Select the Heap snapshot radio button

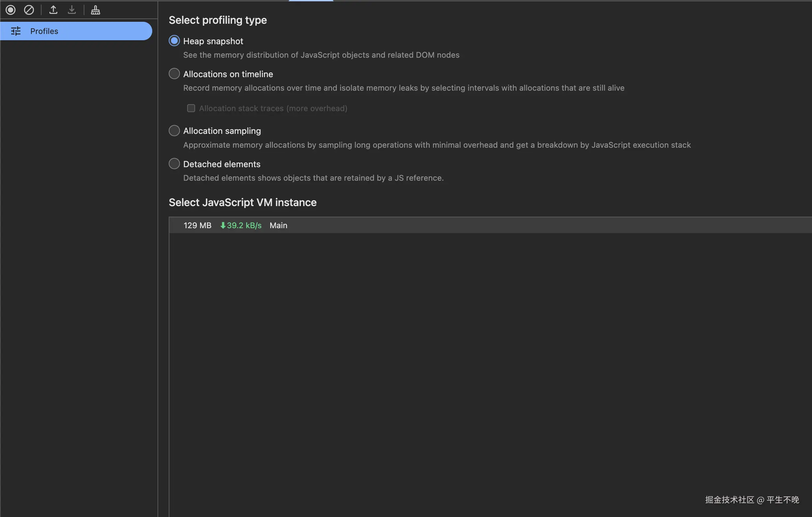[x=174, y=41]
